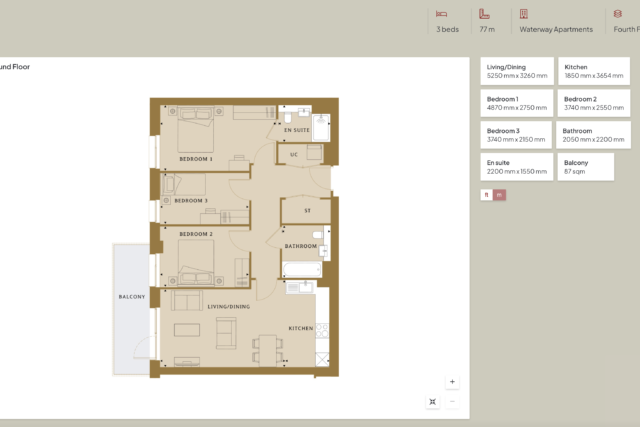640x427 pixels.
Task: Select the Bedroom 2 dimensions card
Action: (x=594, y=103)
